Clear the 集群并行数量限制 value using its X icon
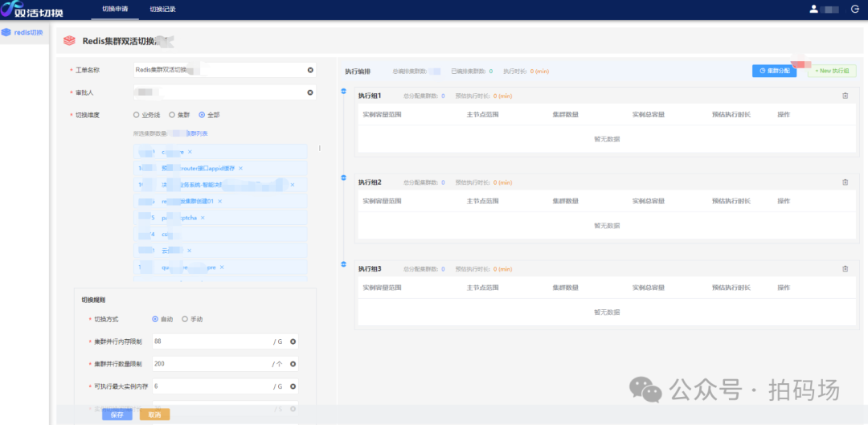The height and width of the screenshot is (425, 868). click(293, 364)
